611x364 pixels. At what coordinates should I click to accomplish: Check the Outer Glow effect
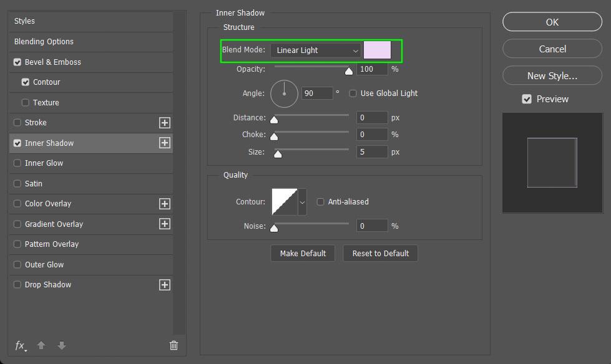click(17, 265)
